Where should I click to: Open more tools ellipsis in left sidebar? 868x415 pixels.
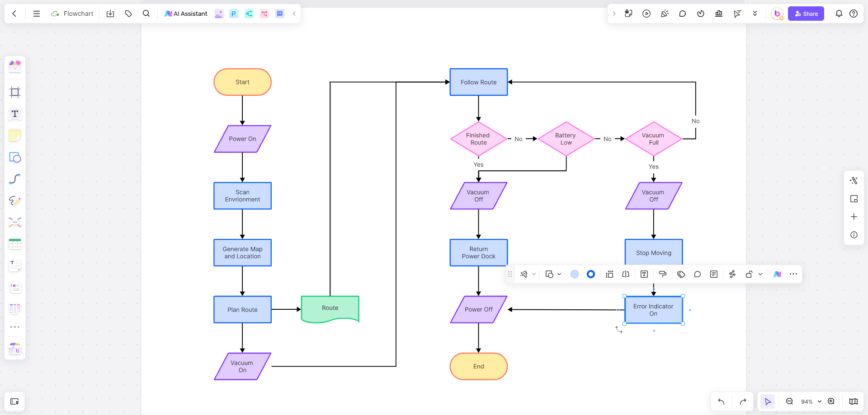click(15, 327)
